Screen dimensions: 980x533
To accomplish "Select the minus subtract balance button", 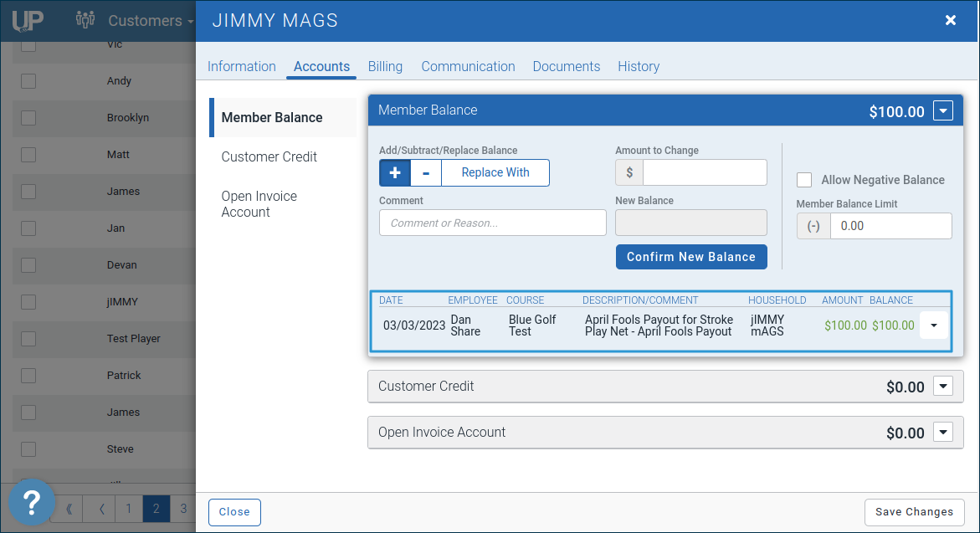I will point(426,173).
